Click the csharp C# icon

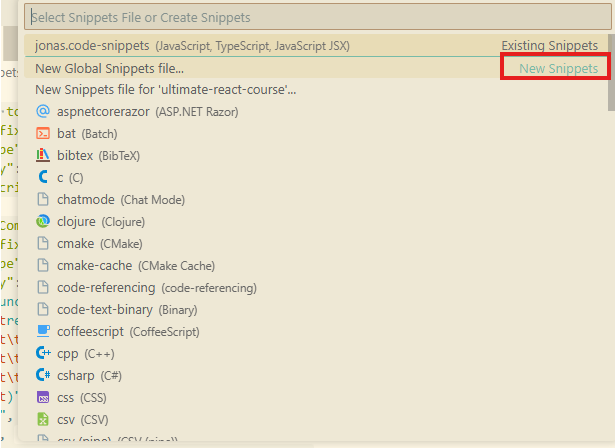point(43,375)
